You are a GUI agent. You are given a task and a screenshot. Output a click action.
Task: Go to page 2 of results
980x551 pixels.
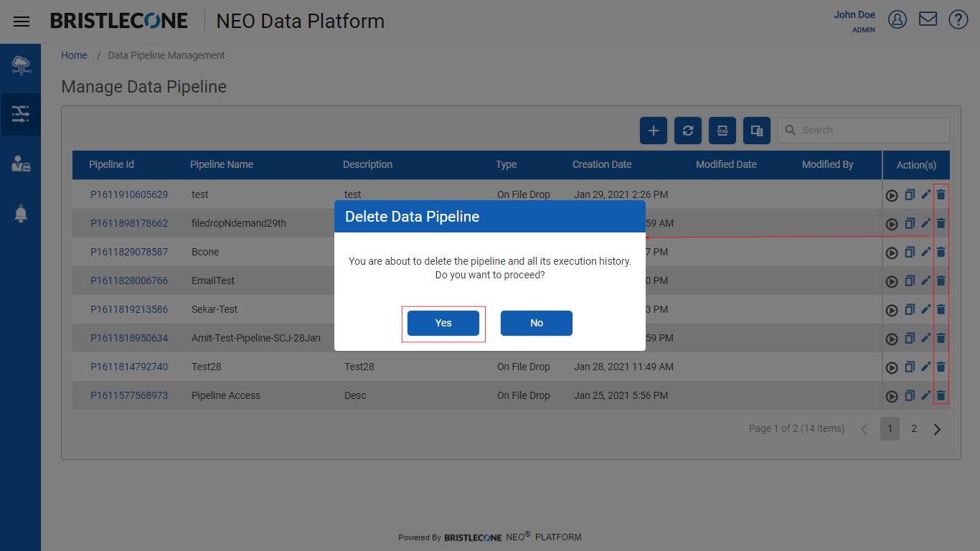point(914,428)
